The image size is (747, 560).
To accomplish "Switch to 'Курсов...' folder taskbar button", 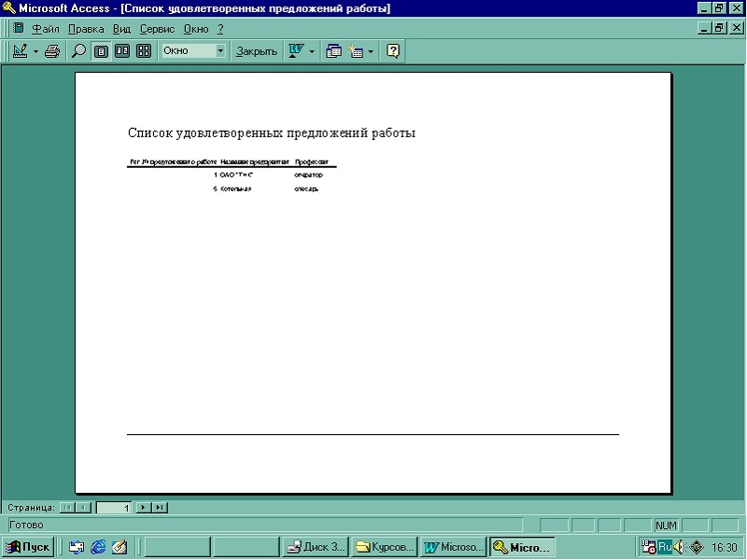I will point(385,547).
